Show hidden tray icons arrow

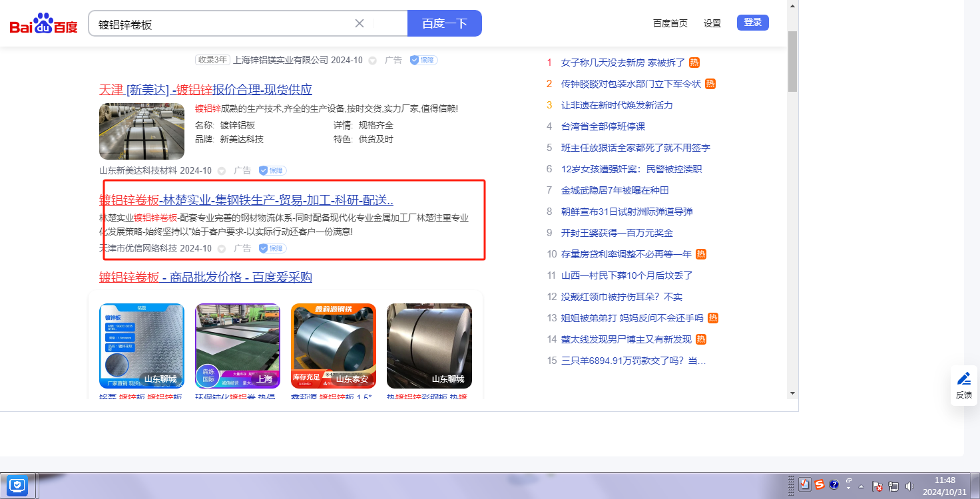pos(861,486)
